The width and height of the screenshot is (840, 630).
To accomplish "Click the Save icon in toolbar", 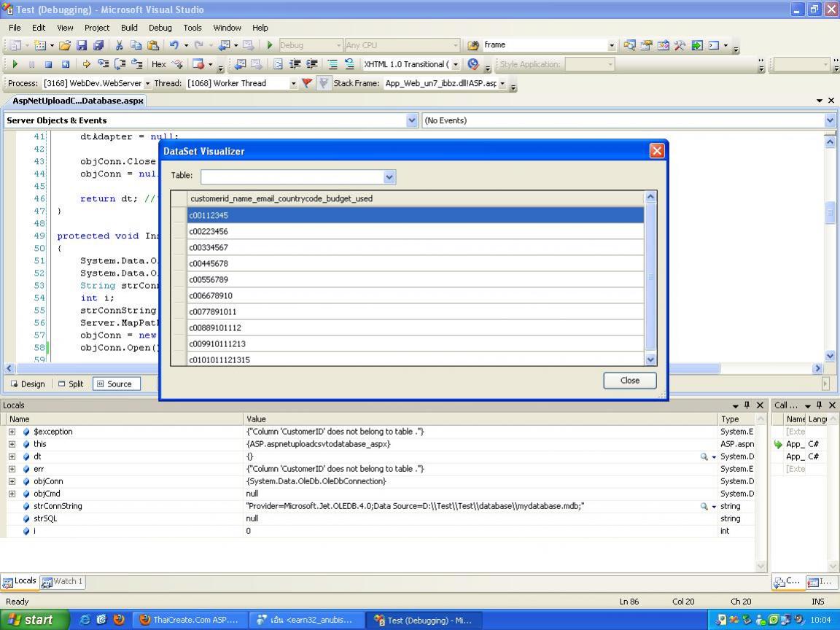I will coord(82,45).
